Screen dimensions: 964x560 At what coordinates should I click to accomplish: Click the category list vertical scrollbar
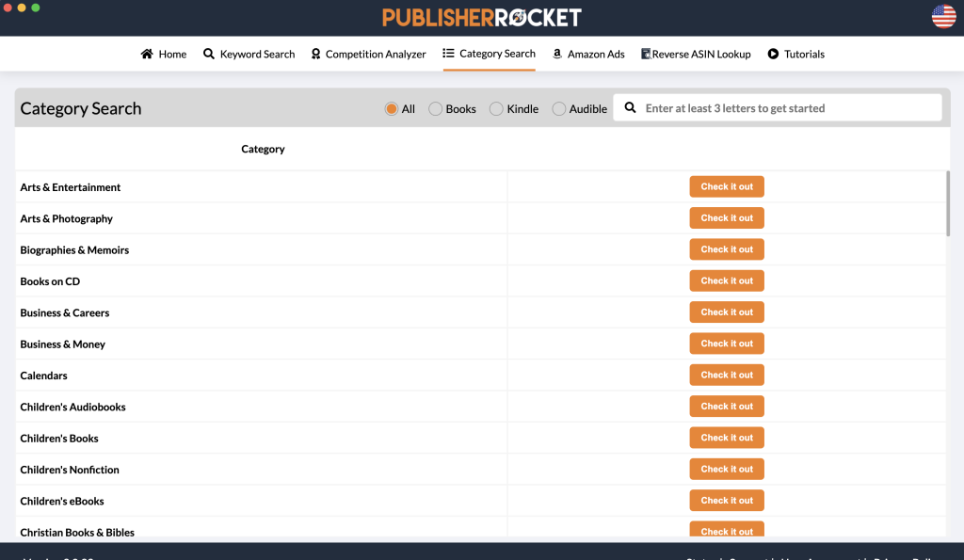click(948, 202)
